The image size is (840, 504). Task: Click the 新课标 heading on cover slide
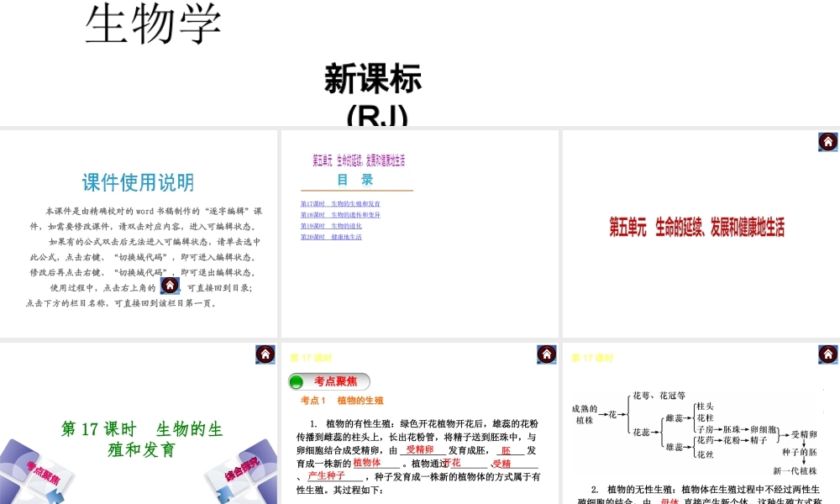373,79
